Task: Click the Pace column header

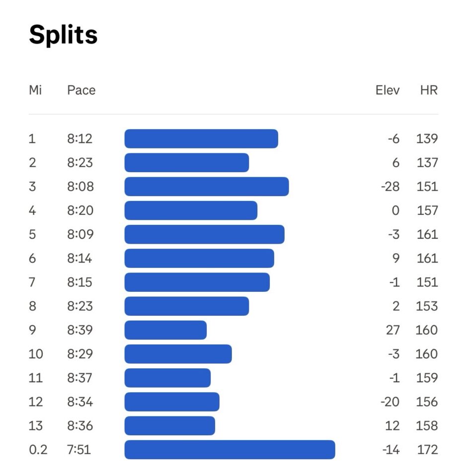Action: [x=81, y=90]
